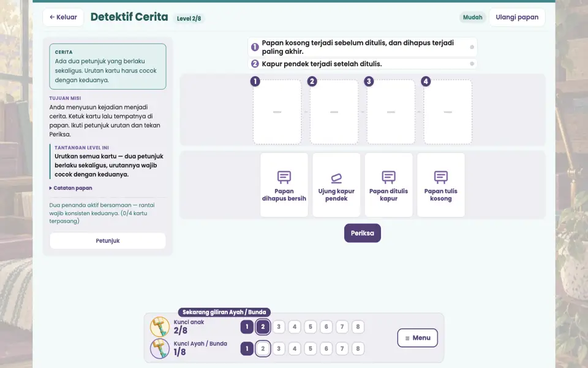Screen dimensions: 588x368
Task: Select level 7 in Kunci Ayah / Bunda row
Action: tap(342, 348)
